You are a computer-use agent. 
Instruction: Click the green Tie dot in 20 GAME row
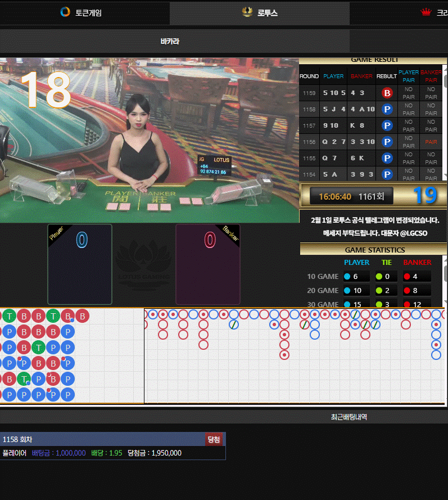pos(379,290)
